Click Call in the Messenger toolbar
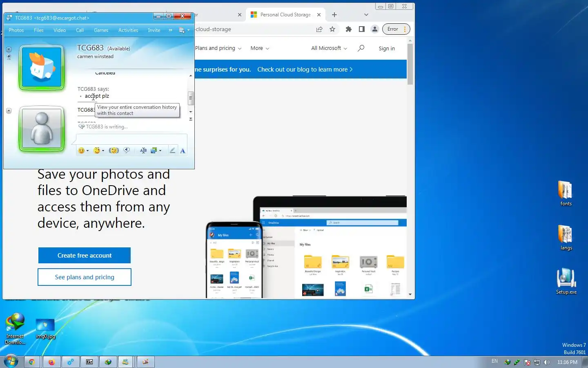This screenshot has width=588, height=368. (80, 30)
